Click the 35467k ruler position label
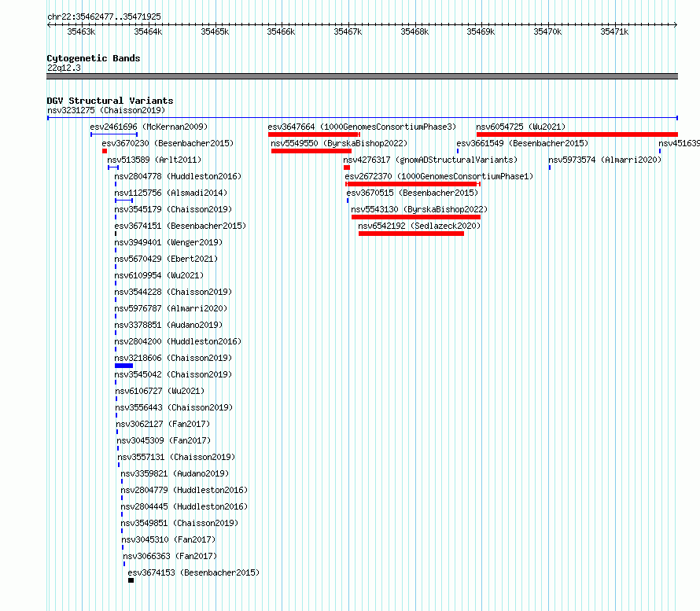 [348, 31]
